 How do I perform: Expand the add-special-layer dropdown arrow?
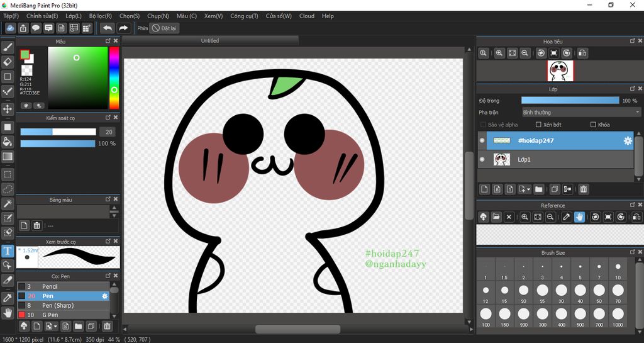tap(528, 189)
